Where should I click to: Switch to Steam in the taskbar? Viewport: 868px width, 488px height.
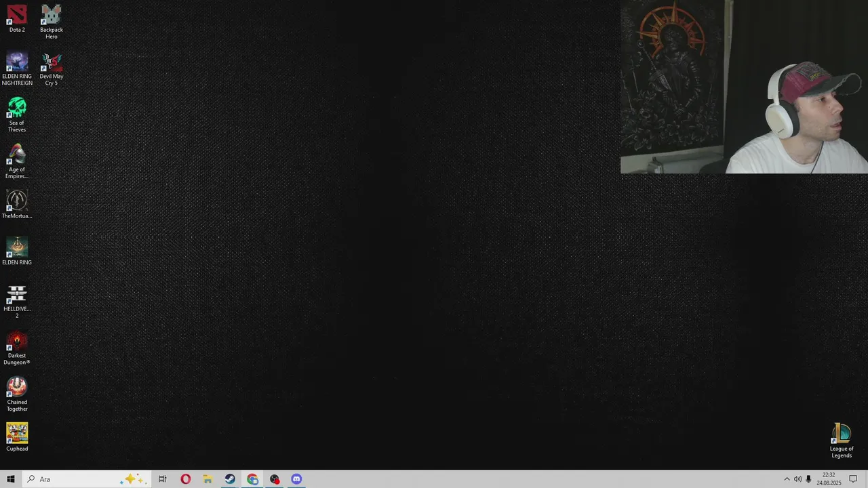(230, 479)
